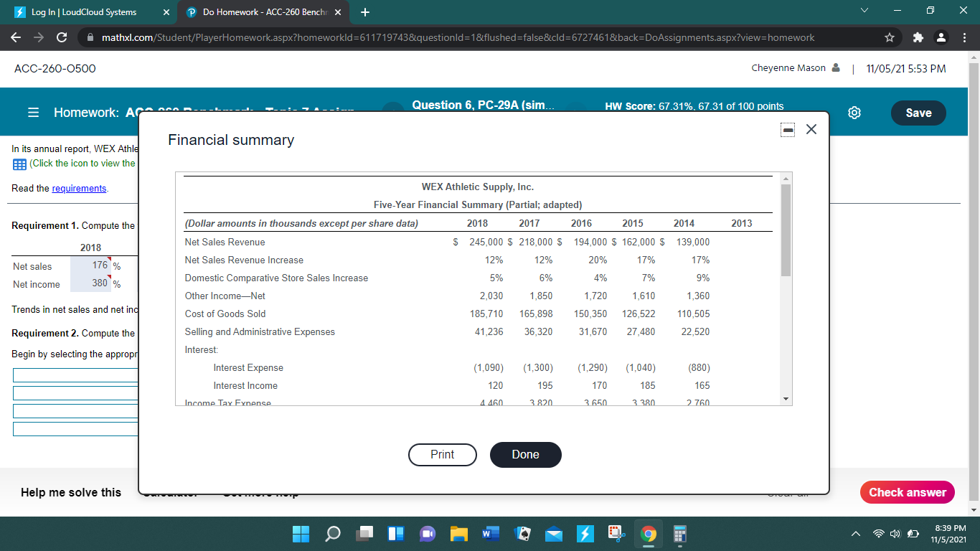Open the Mail app from the taskbar
This screenshot has height=551, width=980.
(x=553, y=534)
